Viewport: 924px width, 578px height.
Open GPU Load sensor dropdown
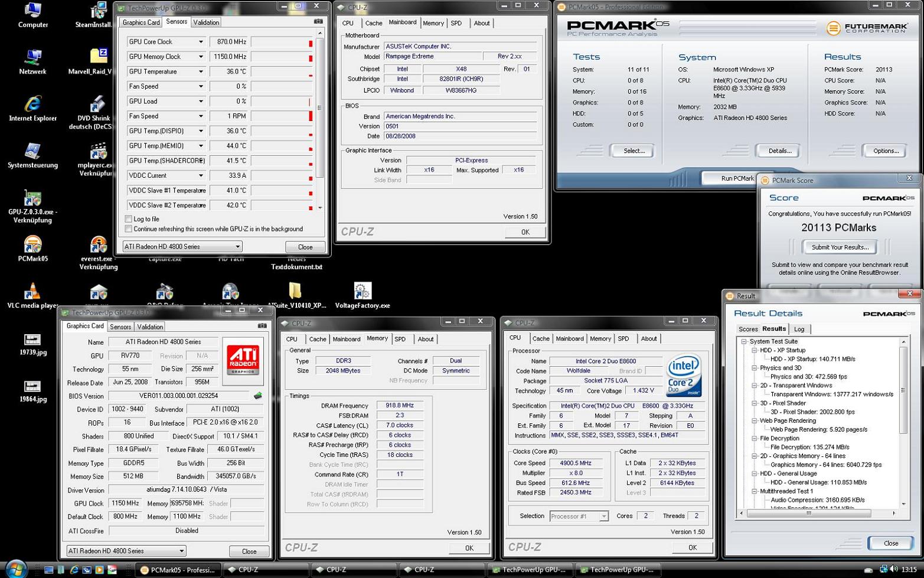tap(201, 102)
